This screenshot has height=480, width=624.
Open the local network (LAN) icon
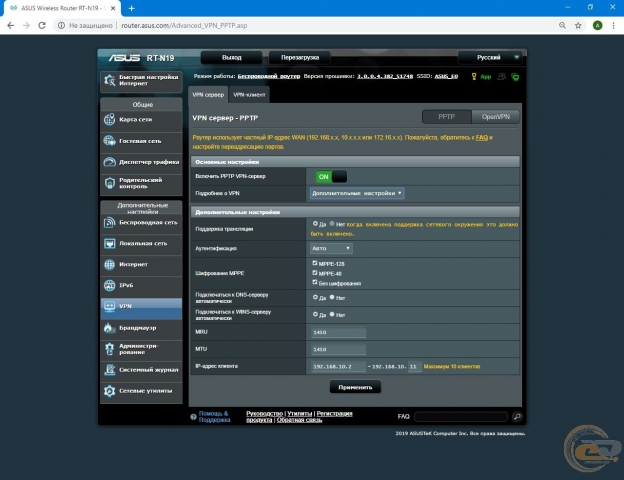pyautogui.click(x=109, y=243)
